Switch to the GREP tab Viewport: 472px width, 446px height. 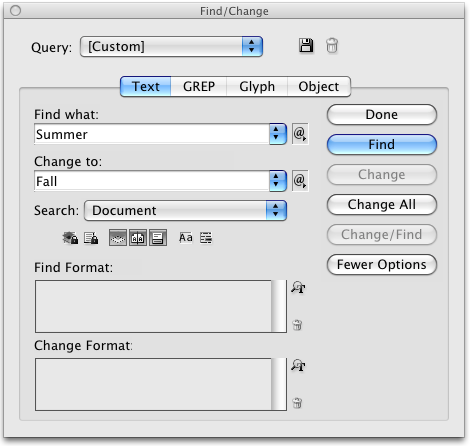click(199, 87)
